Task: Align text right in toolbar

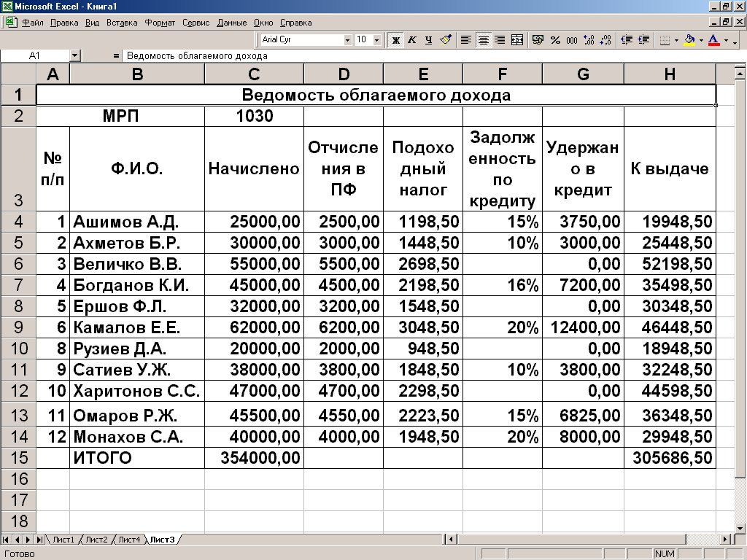Action: click(x=500, y=40)
